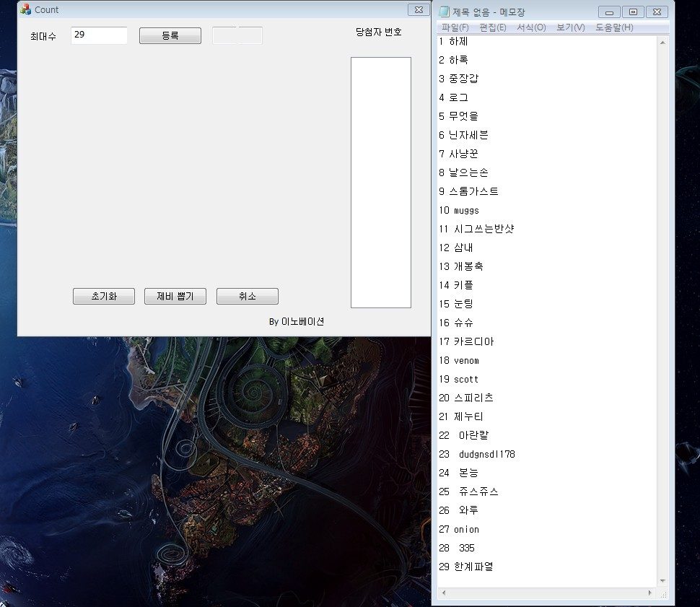The height and width of the screenshot is (607, 700).
Task: Click the Notepad horizontal scrollbar left arrow
Action: click(443, 593)
